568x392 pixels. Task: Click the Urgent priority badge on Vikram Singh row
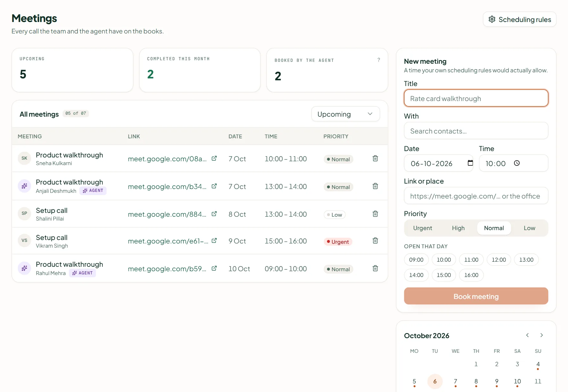tap(338, 242)
